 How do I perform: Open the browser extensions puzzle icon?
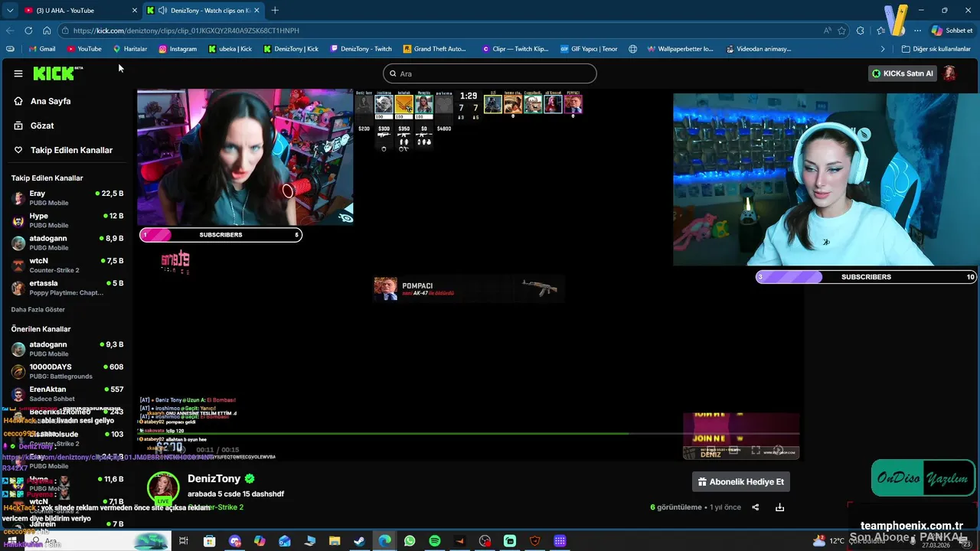tap(861, 31)
